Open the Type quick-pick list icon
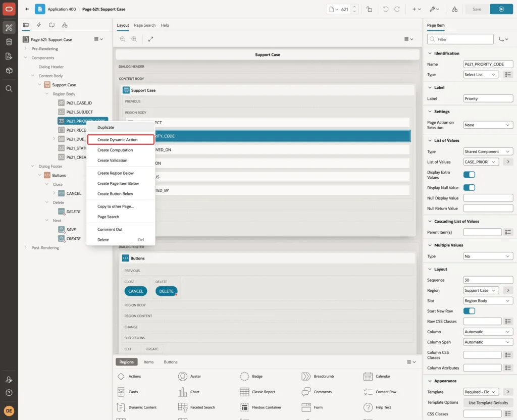 [x=508, y=75]
